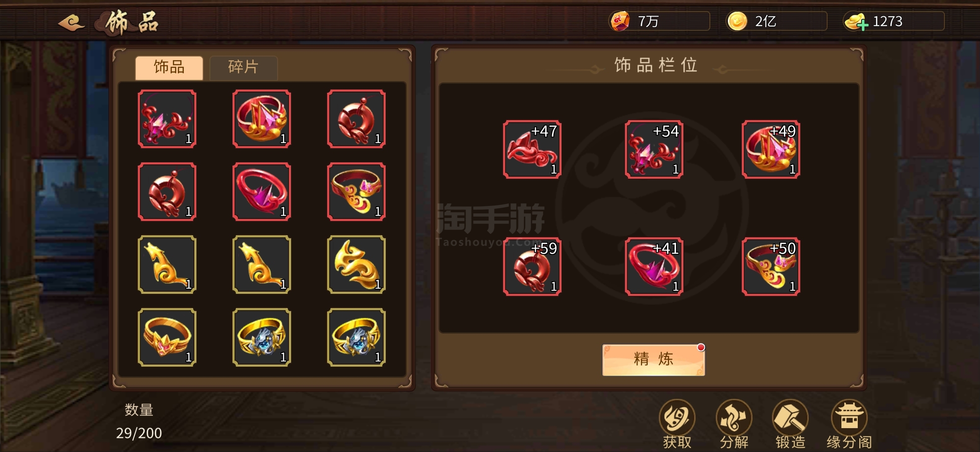Select the equipped +47 red ornament slot
980x452 pixels.
coord(532,149)
